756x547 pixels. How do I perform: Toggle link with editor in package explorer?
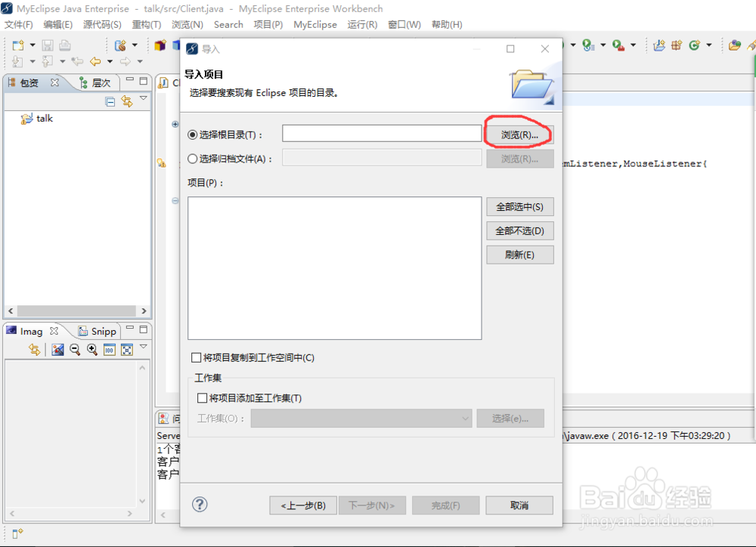tap(127, 101)
